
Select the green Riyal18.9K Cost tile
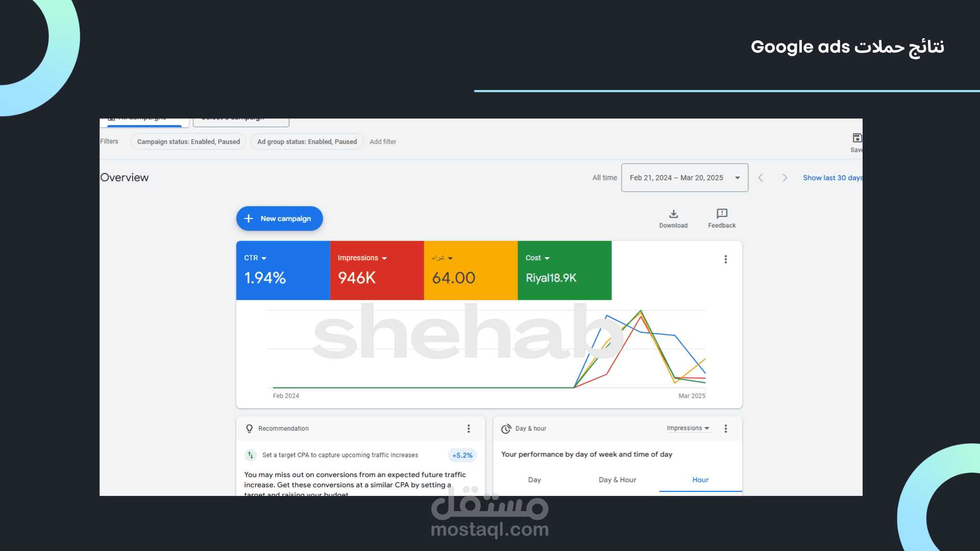[x=565, y=270]
